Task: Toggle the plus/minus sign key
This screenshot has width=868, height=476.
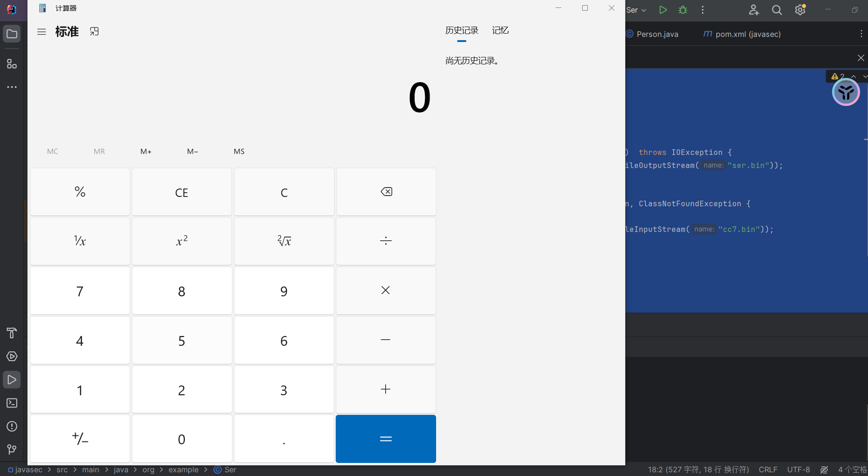Action: pos(80,439)
